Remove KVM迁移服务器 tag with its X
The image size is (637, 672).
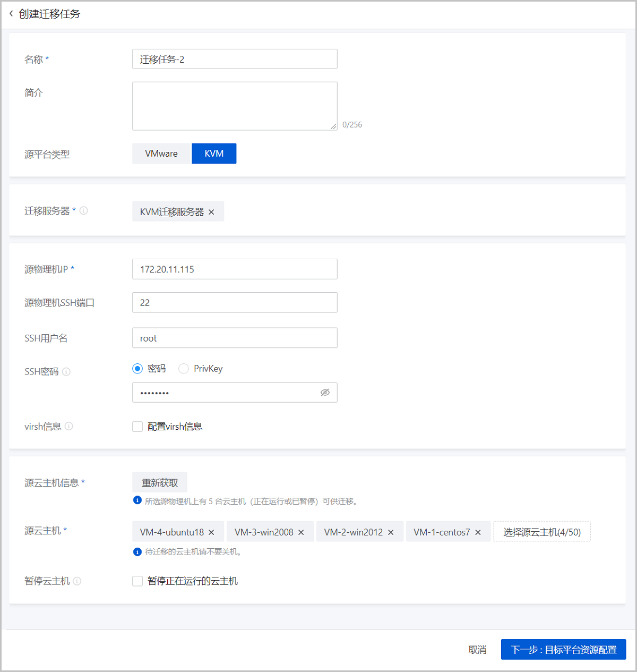click(211, 212)
